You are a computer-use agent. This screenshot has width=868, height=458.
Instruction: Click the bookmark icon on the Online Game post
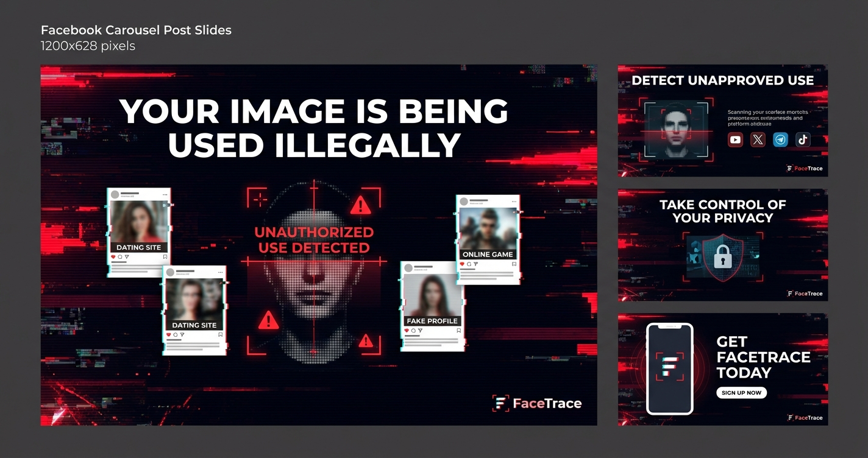pos(514,264)
